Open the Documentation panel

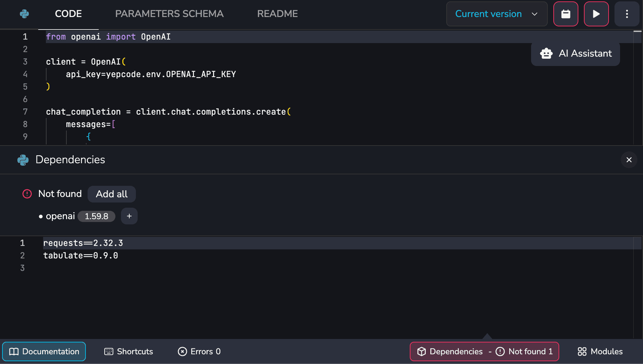click(x=44, y=351)
